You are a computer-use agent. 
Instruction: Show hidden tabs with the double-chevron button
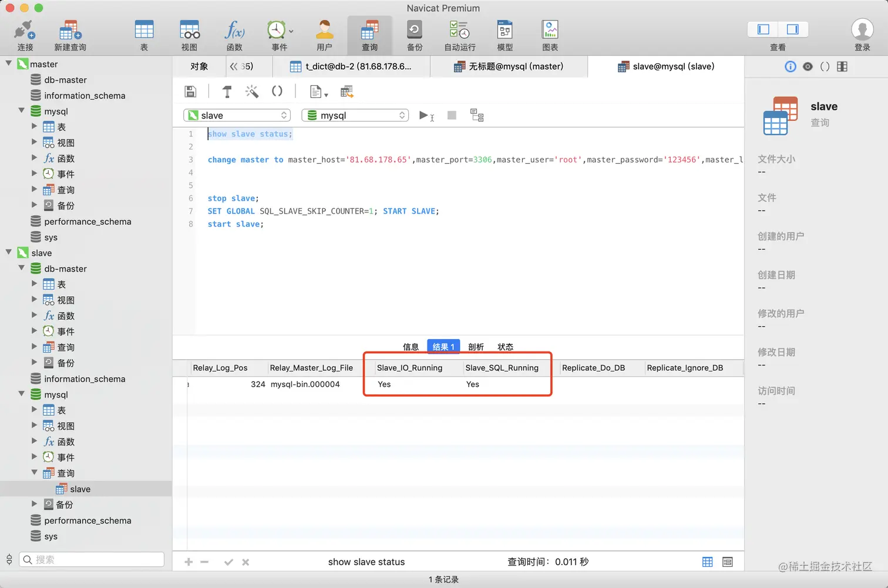[234, 66]
